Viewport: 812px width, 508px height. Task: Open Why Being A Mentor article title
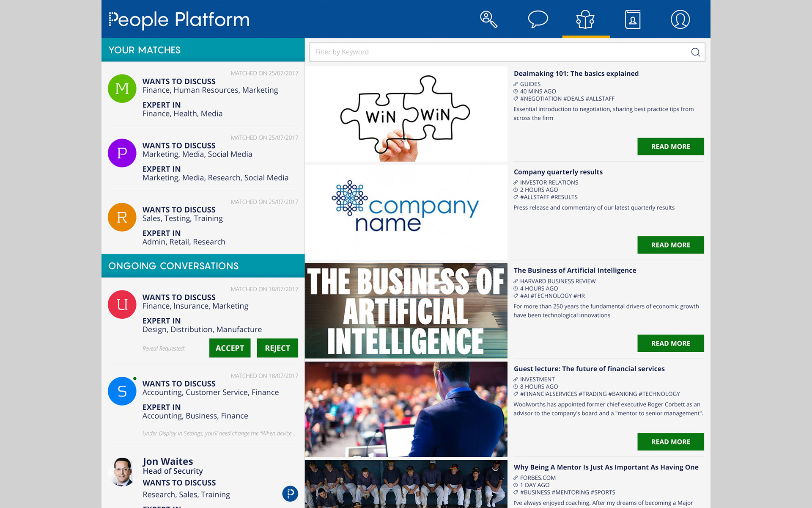coord(606,467)
